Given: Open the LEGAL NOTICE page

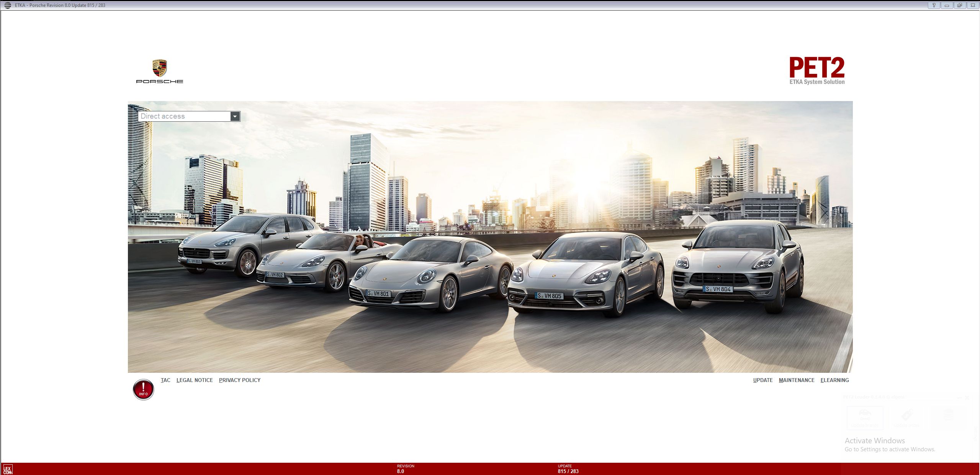Looking at the screenshot, I should click(194, 380).
